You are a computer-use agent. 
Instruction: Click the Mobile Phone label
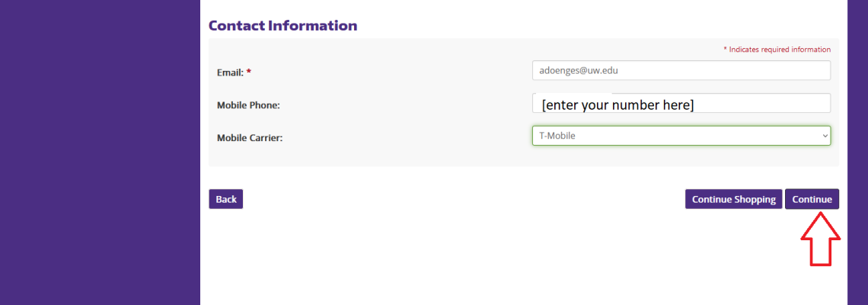pos(248,104)
